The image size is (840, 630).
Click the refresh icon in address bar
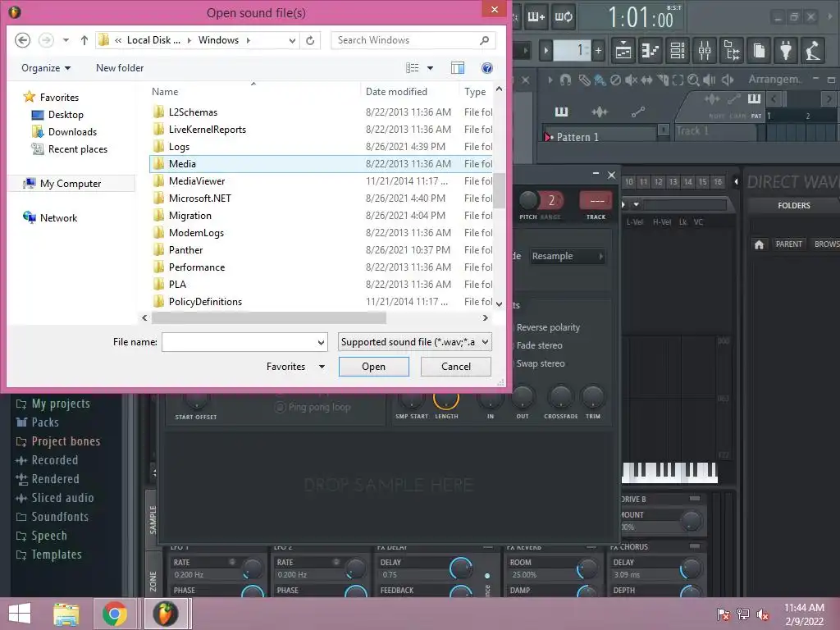pos(310,40)
